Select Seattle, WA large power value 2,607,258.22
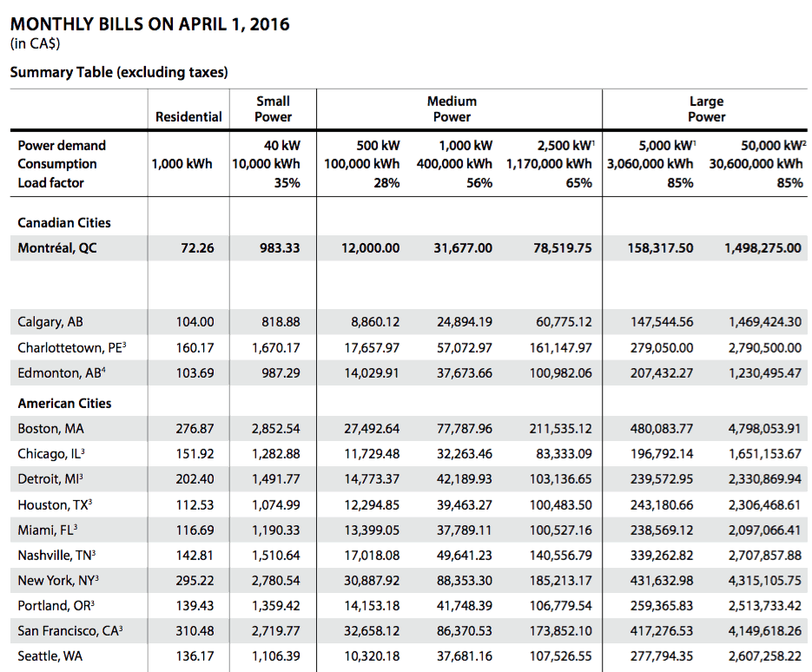Image resolution: width=812 pixels, height=672 pixels. pyautogui.click(x=764, y=657)
